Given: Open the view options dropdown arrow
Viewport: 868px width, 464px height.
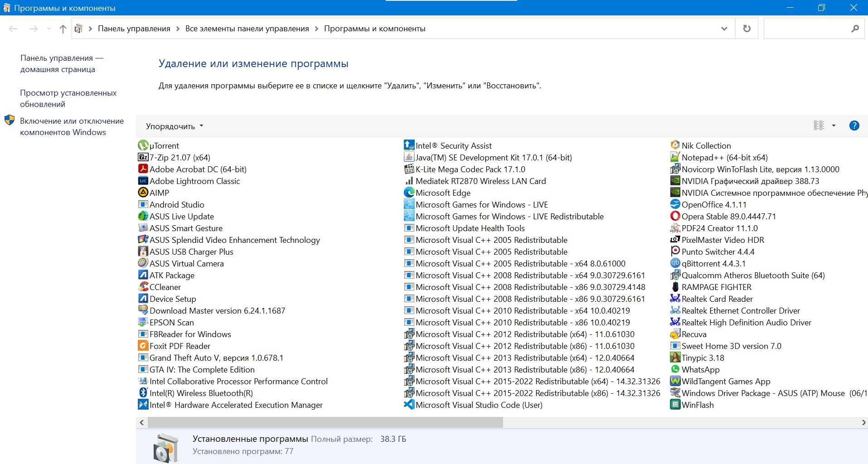Looking at the screenshot, I should coord(834,126).
